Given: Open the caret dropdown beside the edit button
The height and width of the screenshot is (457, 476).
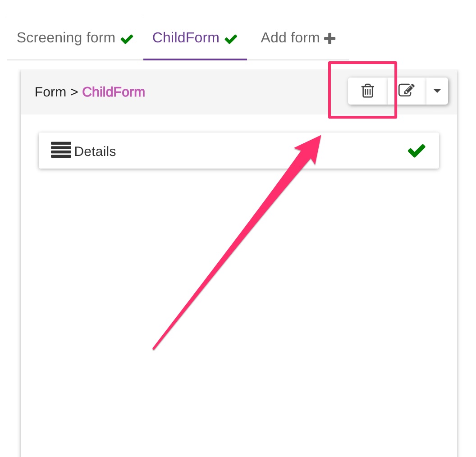Looking at the screenshot, I should [x=437, y=91].
